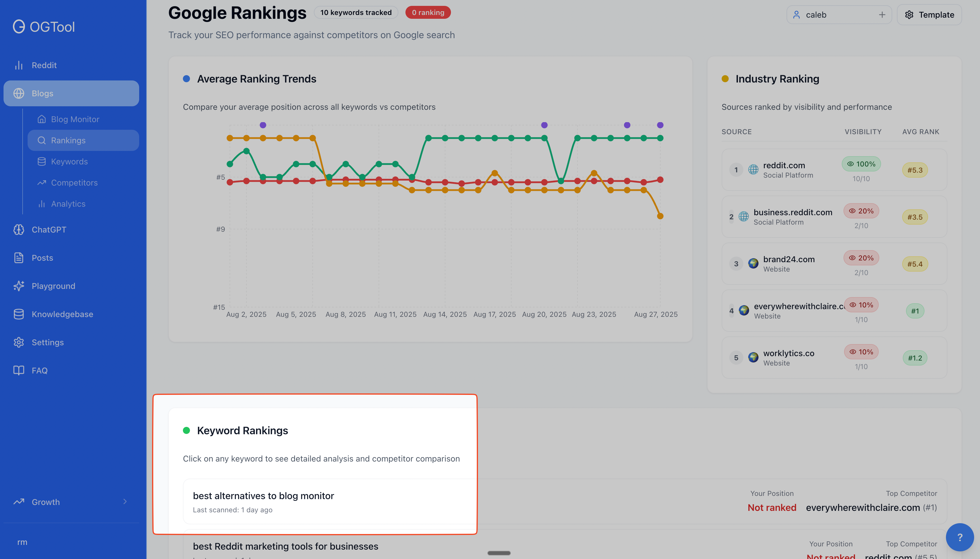This screenshot has width=980, height=559.
Task: Open the Posts section
Action: point(71,257)
